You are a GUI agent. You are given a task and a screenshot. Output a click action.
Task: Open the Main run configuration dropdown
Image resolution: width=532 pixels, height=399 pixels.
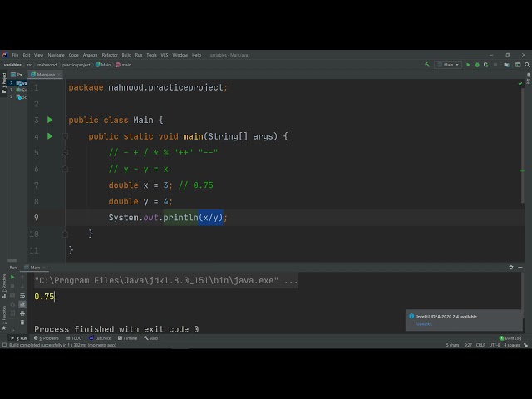coord(448,65)
